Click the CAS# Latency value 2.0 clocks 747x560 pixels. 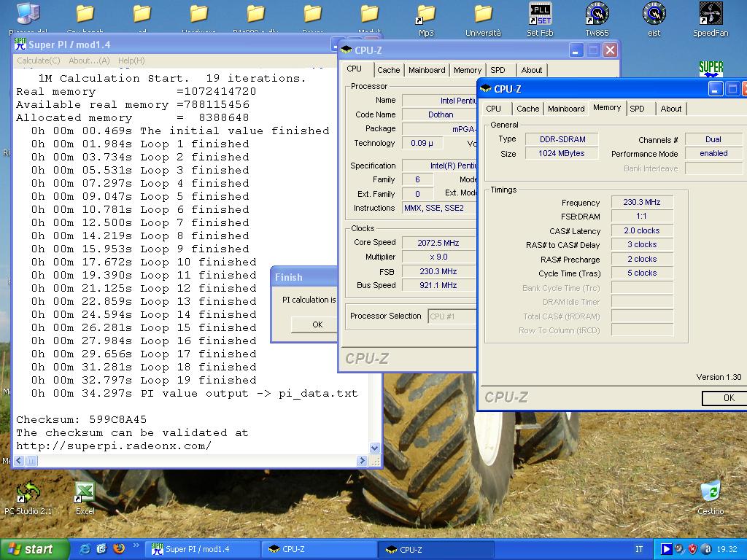[x=642, y=231]
